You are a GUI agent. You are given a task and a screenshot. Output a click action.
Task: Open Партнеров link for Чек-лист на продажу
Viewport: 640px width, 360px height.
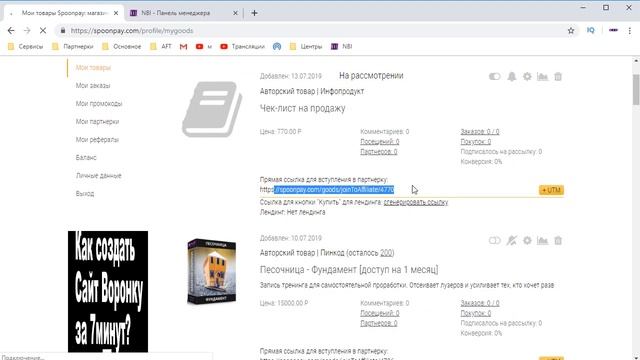(x=379, y=151)
